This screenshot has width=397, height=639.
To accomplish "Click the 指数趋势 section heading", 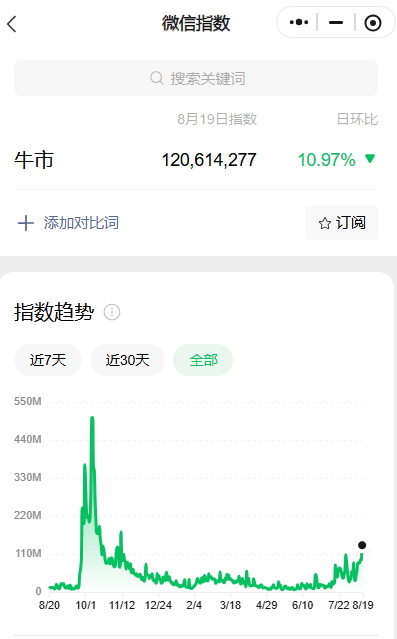I will 54,313.
